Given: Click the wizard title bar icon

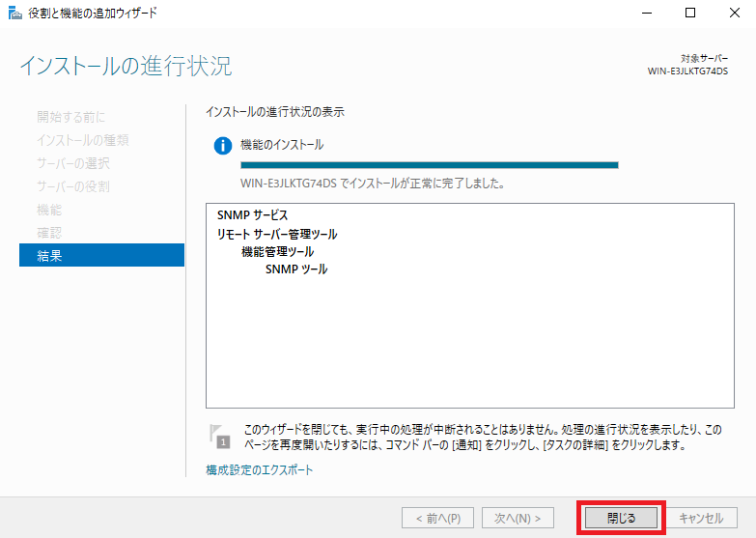Looking at the screenshot, I should 14,13.
